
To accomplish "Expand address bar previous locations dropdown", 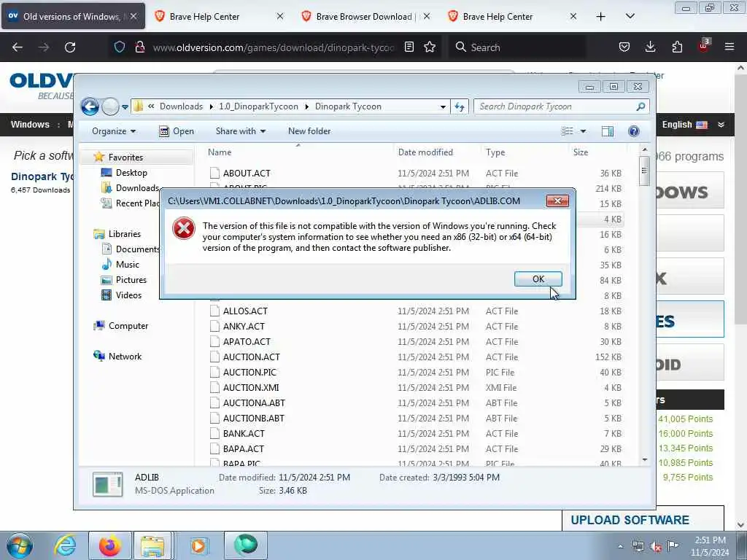I will [x=443, y=106].
